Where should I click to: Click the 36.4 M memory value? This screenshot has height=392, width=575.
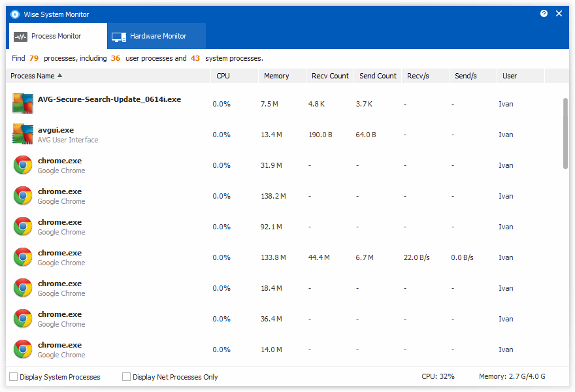point(271,319)
